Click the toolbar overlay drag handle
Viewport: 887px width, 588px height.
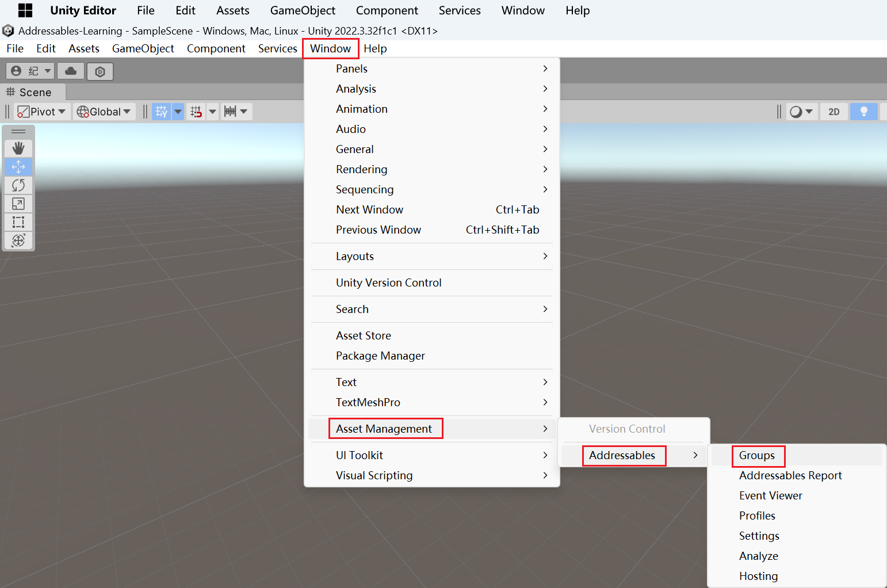(18, 131)
